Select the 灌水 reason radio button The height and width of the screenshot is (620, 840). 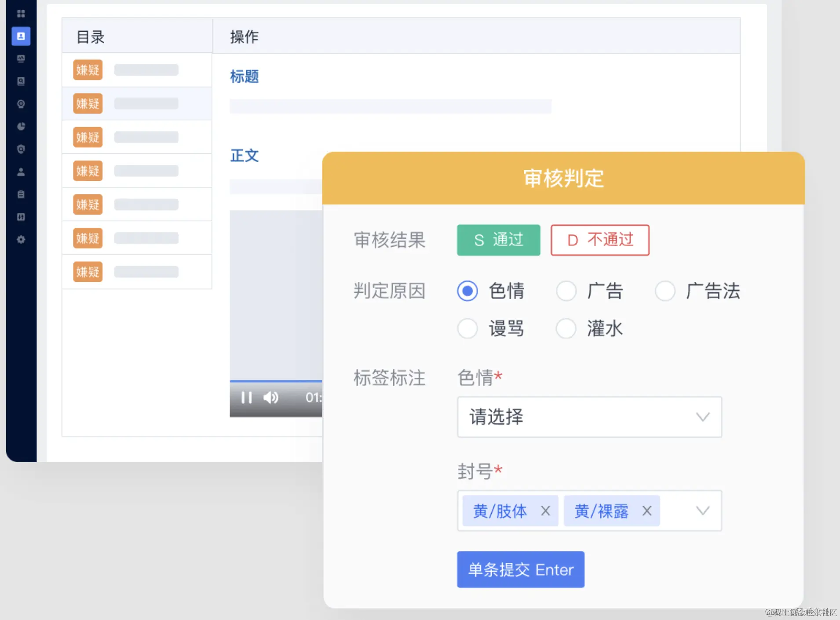(566, 328)
